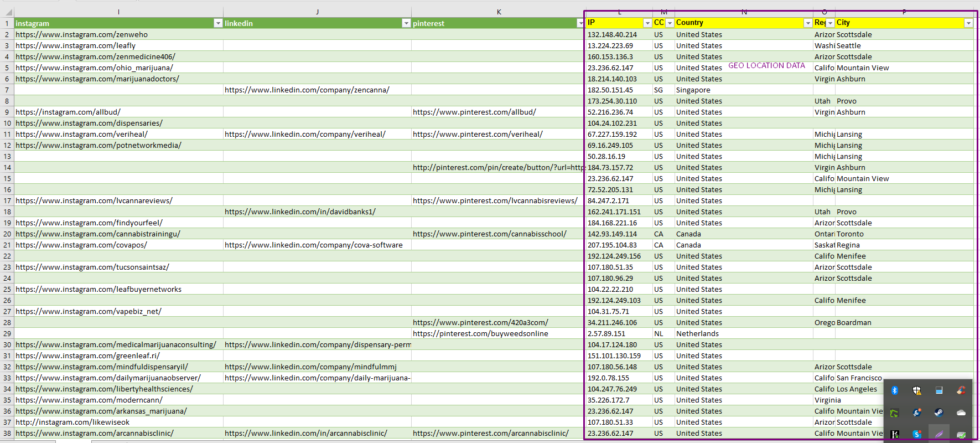
Task: Select the Los Angeles city cell
Action: tap(859, 389)
